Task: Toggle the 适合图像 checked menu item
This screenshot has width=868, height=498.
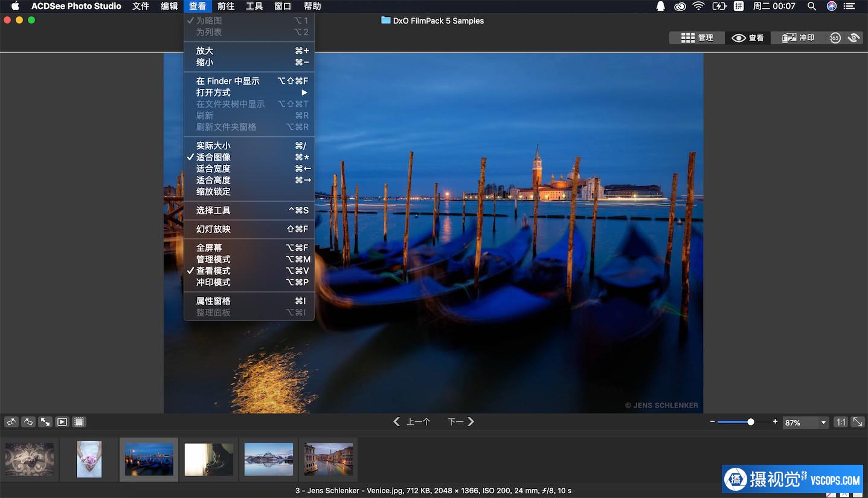Action: coord(213,157)
